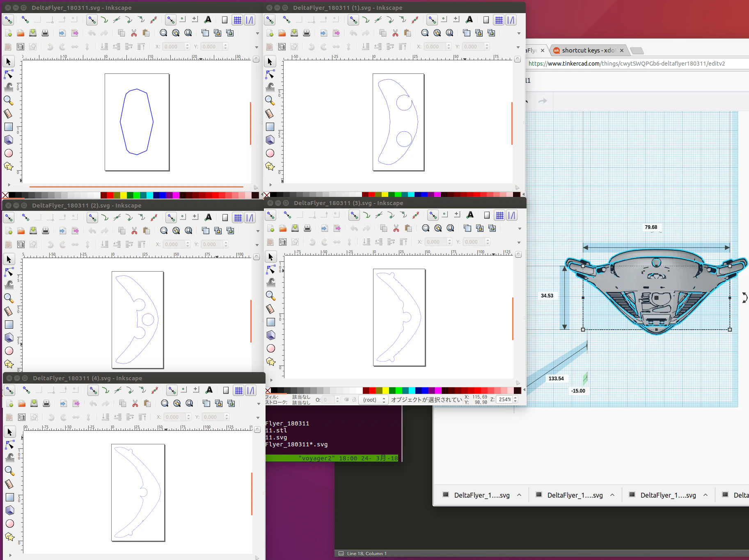This screenshot has height=560, width=749.
Task: Toggle layer lock icon in (3).svg status bar
Action: point(354,400)
